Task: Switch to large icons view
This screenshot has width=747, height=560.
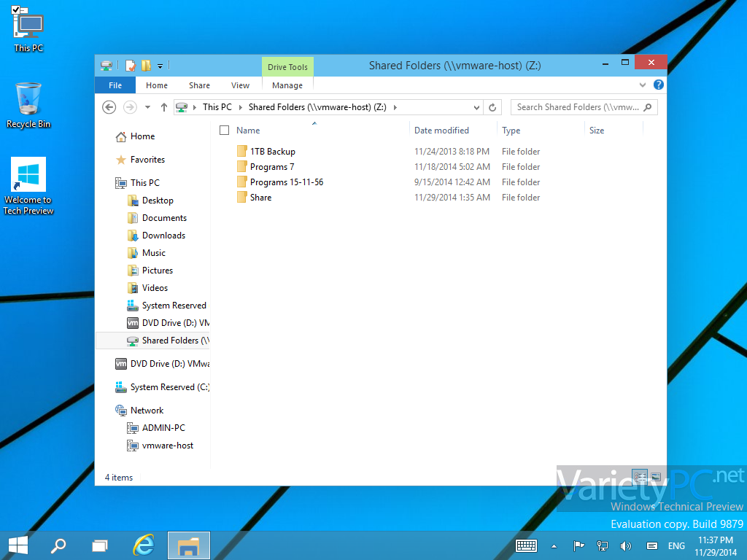Action: pos(656,477)
